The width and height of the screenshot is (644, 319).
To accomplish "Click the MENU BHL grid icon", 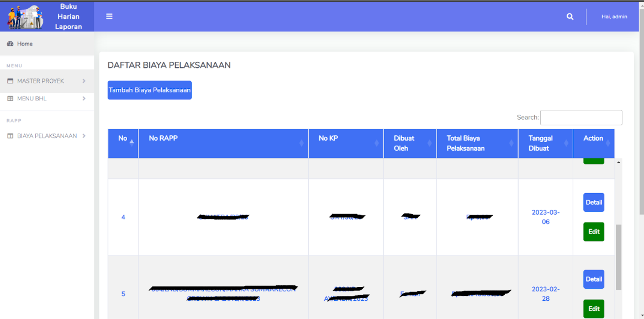I will point(9,98).
